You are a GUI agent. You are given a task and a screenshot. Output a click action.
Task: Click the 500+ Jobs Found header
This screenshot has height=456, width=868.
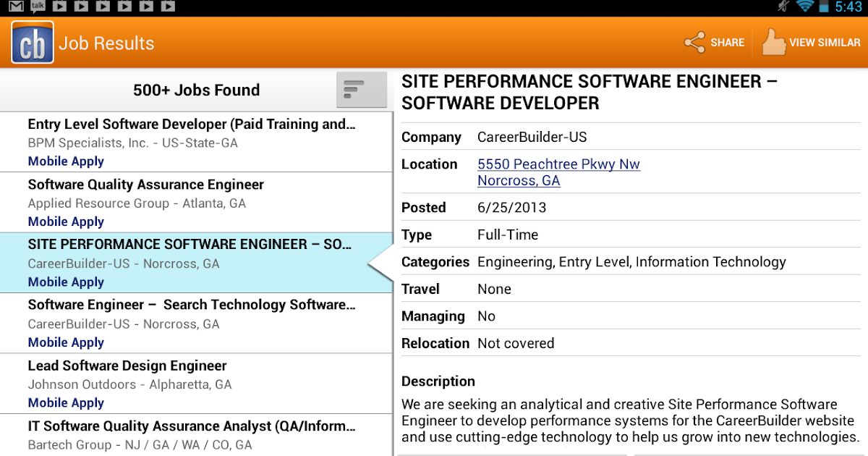click(196, 90)
